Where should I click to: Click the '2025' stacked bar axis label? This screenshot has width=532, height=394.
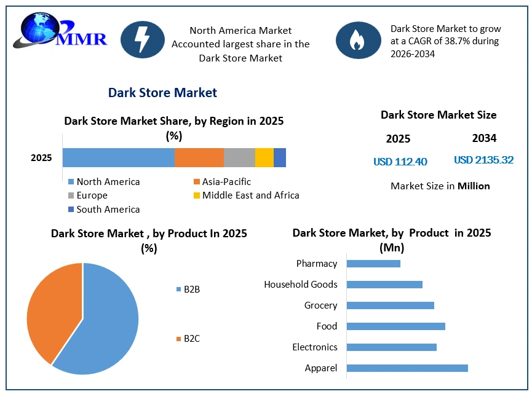click(41, 158)
